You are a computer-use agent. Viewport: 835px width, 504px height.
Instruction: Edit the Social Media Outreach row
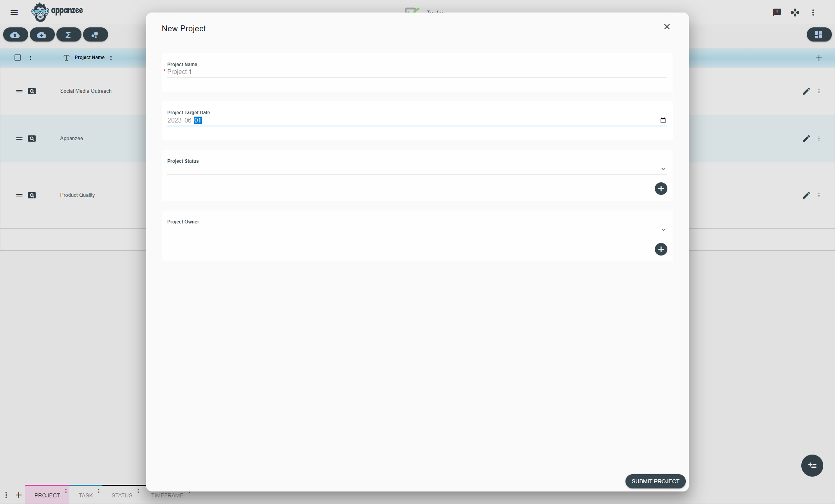tap(806, 91)
